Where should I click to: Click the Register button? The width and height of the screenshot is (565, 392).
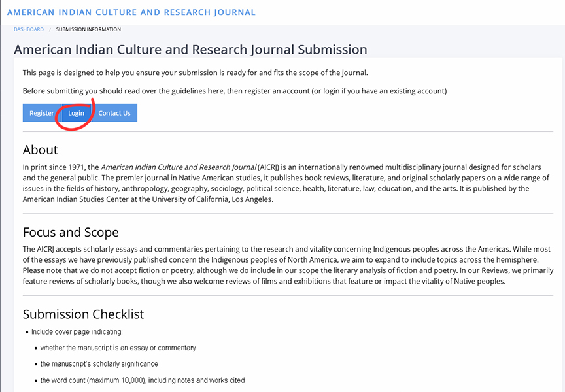[42, 113]
